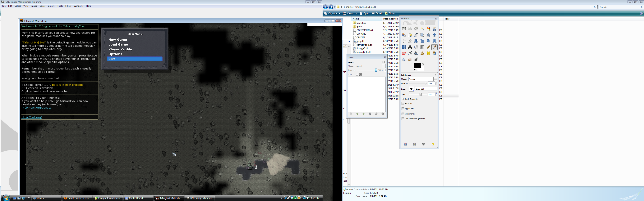Enable the Apply Jitter checkbox
644x201 pixels.
(403, 109)
